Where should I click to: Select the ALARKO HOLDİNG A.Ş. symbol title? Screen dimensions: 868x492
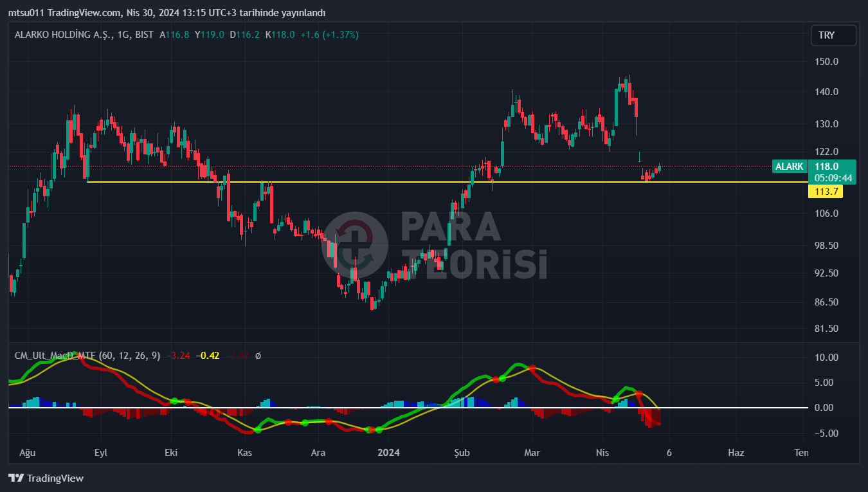(x=62, y=35)
